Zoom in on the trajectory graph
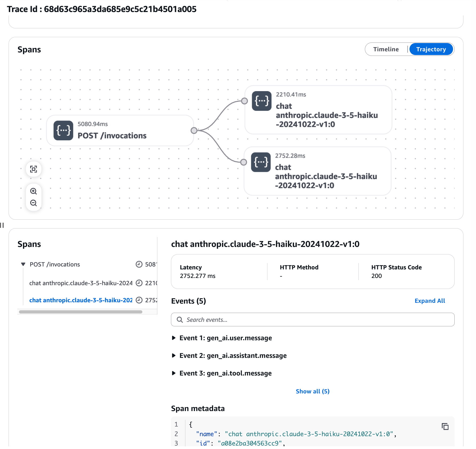 click(33, 191)
